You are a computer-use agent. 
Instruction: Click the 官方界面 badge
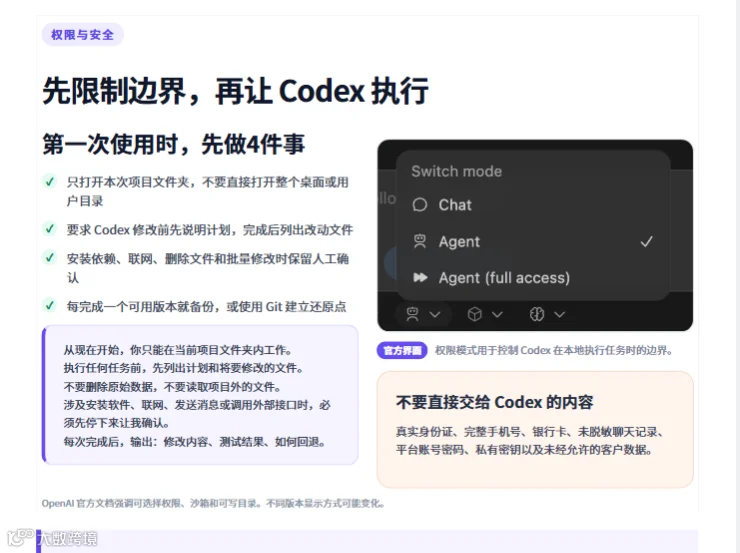402,351
